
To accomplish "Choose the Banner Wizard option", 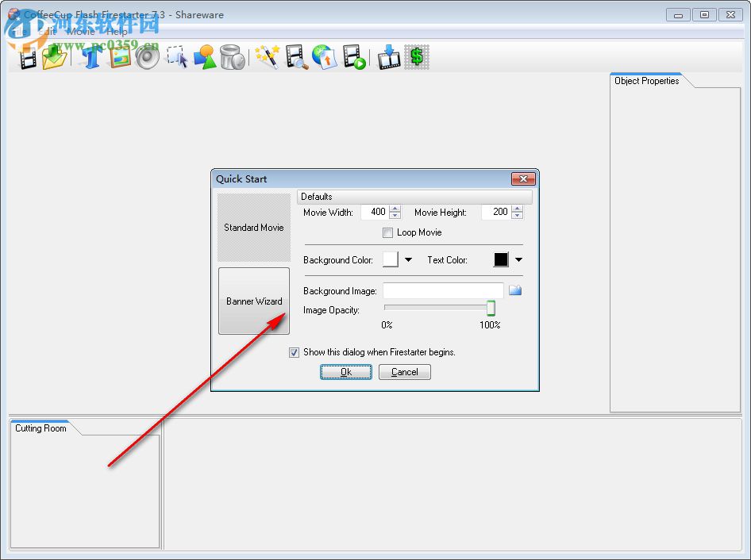I will pyautogui.click(x=254, y=301).
